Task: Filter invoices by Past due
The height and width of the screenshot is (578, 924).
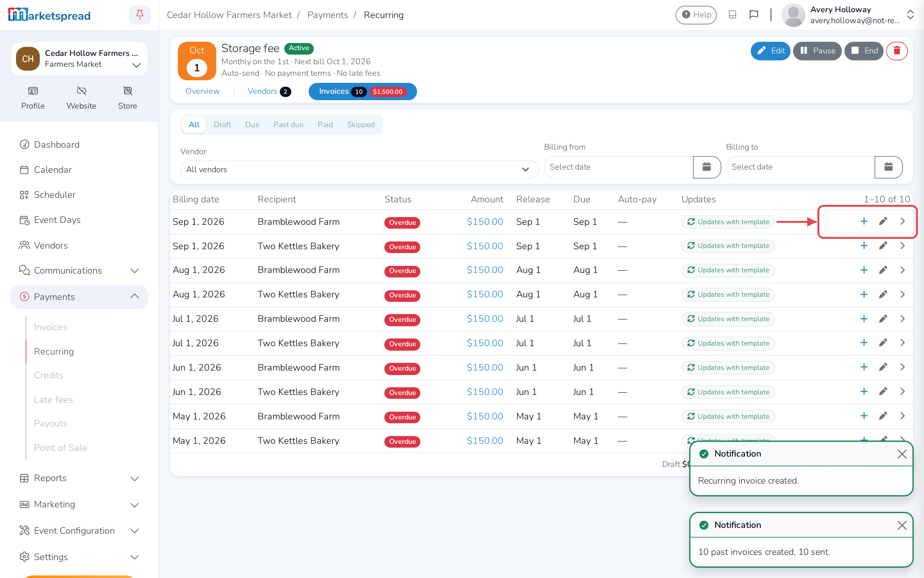Action: pos(288,125)
